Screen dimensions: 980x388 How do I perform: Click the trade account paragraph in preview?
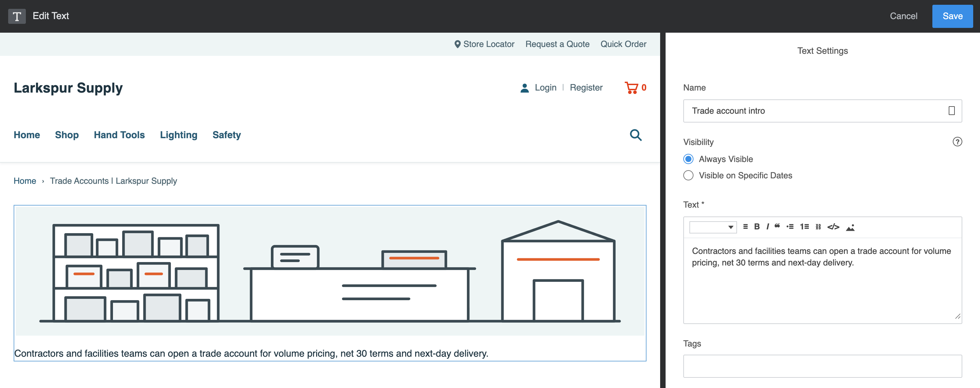251,353
